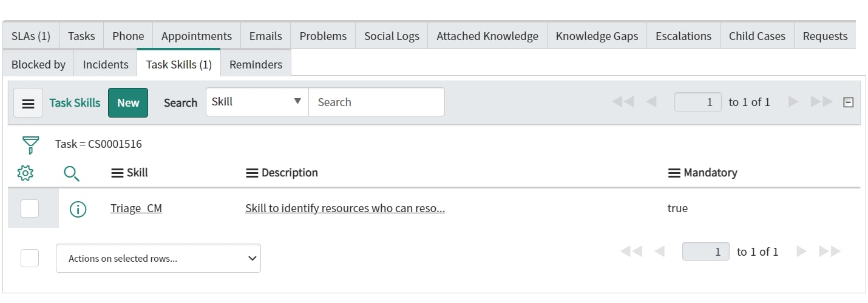Open the Reminders tab
Screen dimensions: 868x303
click(x=256, y=64)
